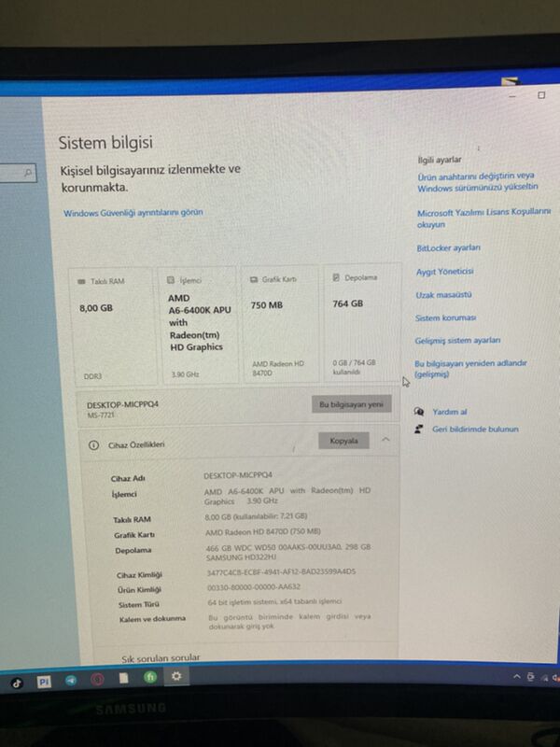Click 0 GB / 764 GB kullanıldı text
Image resolution: width=560 pixels, height=747 pixels.
(x=354, y=367)
